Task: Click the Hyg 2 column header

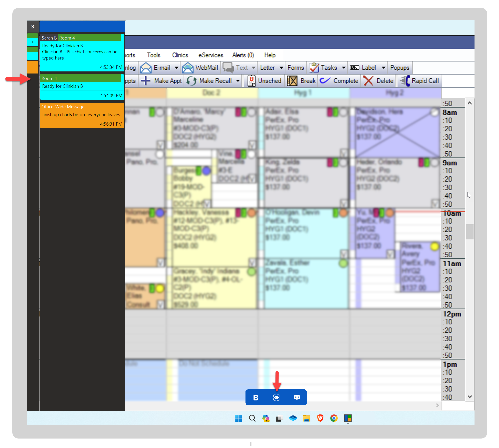Action: tap(396, 93)
